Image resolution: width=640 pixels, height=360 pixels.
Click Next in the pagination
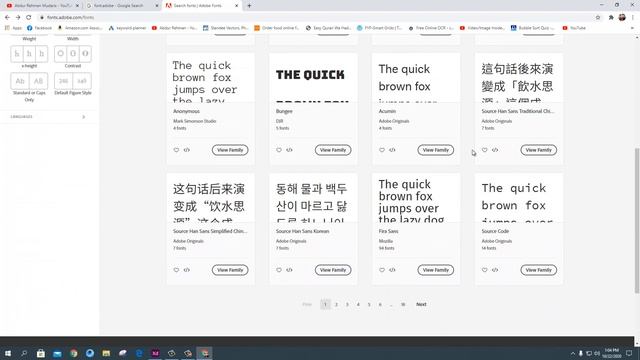tap(421, 304)
